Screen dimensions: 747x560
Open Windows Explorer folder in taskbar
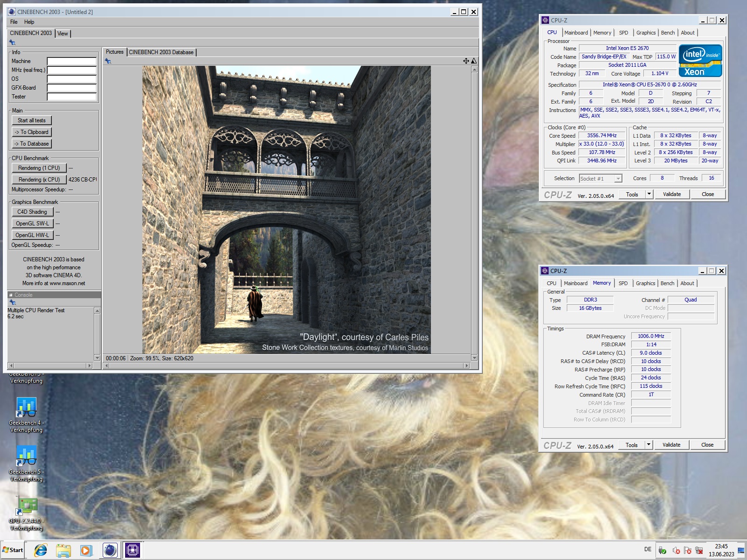tap(63, 550)
